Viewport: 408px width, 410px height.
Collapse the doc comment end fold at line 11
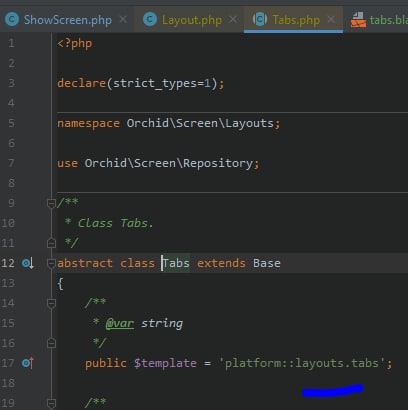[x=51, y=243]
